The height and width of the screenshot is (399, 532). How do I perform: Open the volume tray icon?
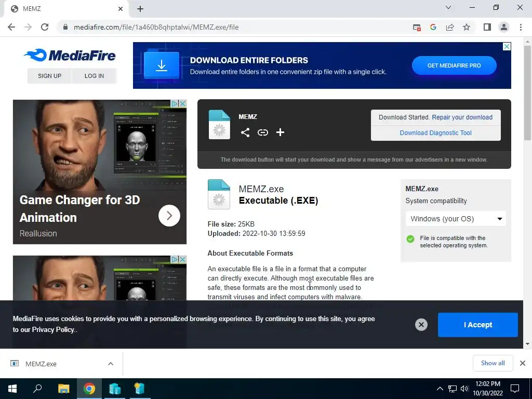click(x=464, y=389)
